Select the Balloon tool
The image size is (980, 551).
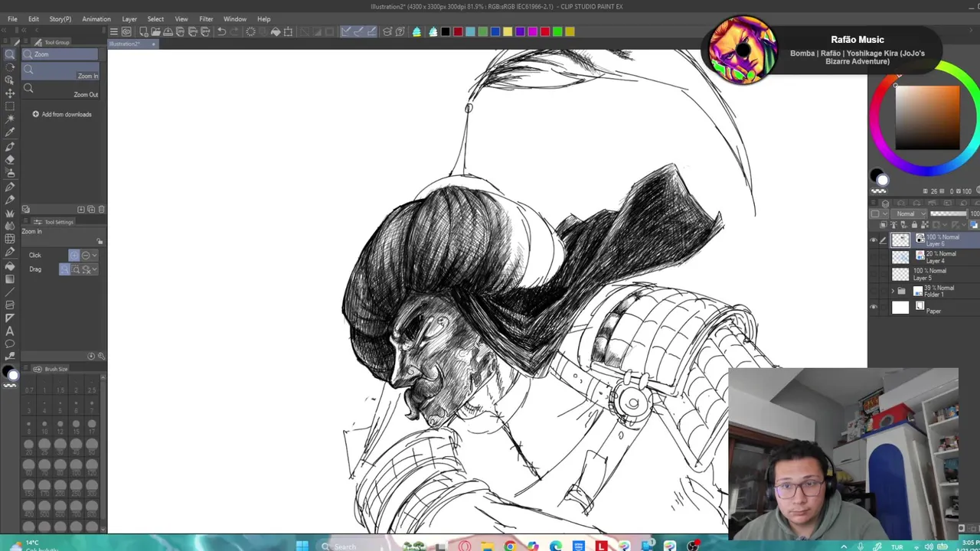pos(10,344)
